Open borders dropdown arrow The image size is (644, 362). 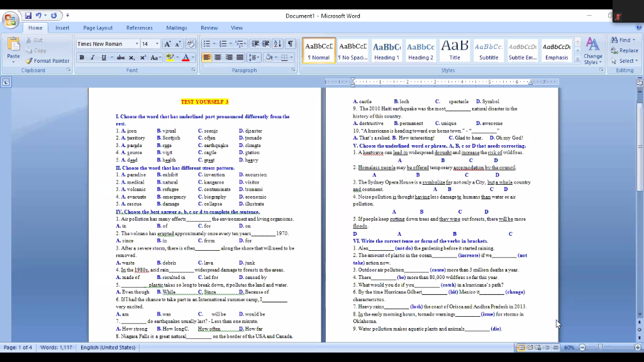tap(292, 57)
